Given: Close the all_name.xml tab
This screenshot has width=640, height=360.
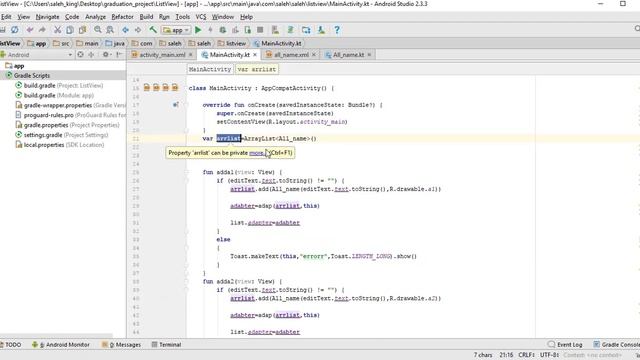Looking at the screenshot, I should coord(314,55).
